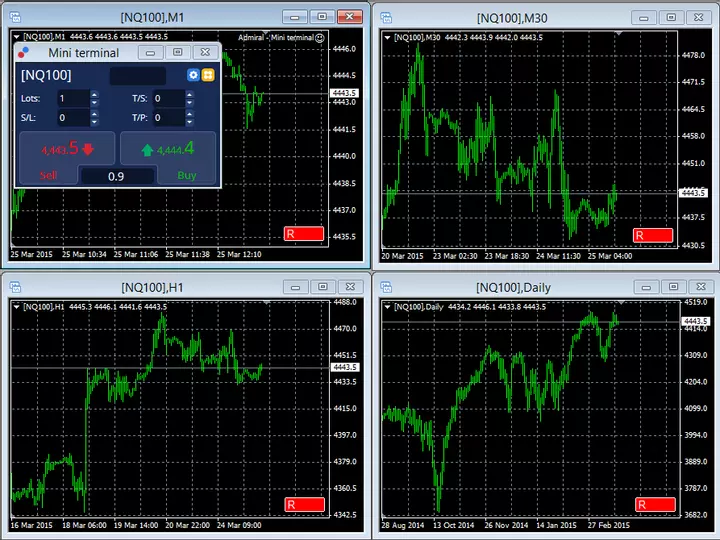Click the T/S input field

tap(169, 98)
